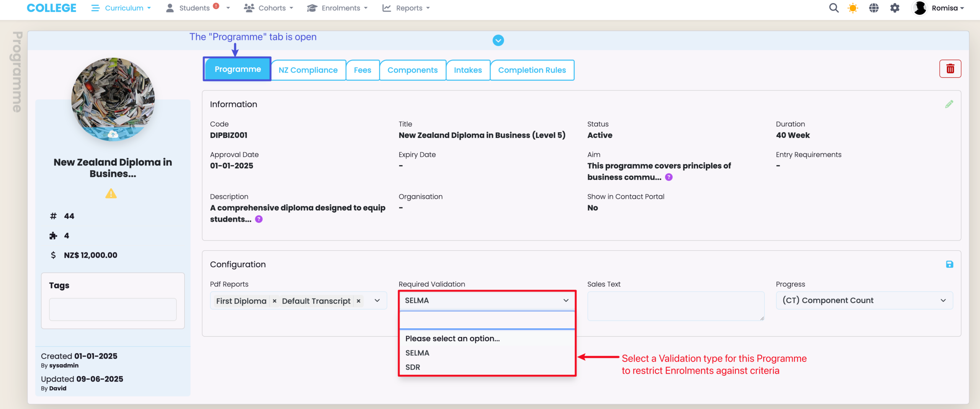Click the blue save configuration icon
This screenshot has height=409, width=980.
point(949,264)
